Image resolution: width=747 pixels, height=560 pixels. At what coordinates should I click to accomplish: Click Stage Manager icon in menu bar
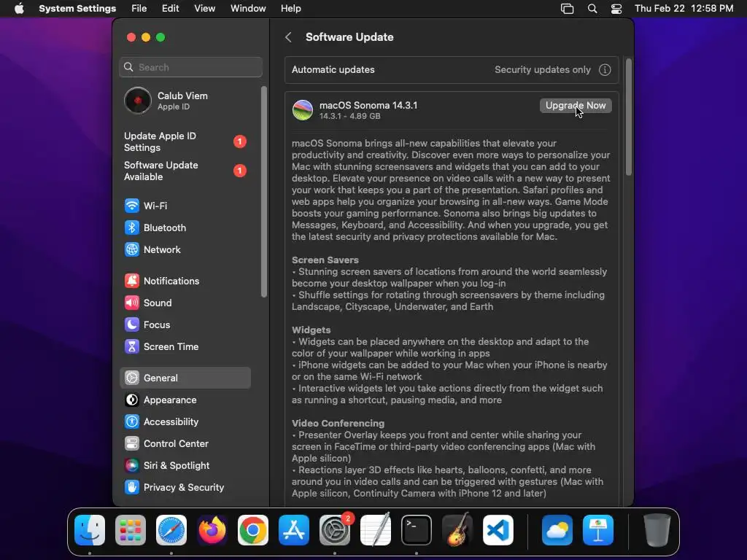tap(567, 9)
